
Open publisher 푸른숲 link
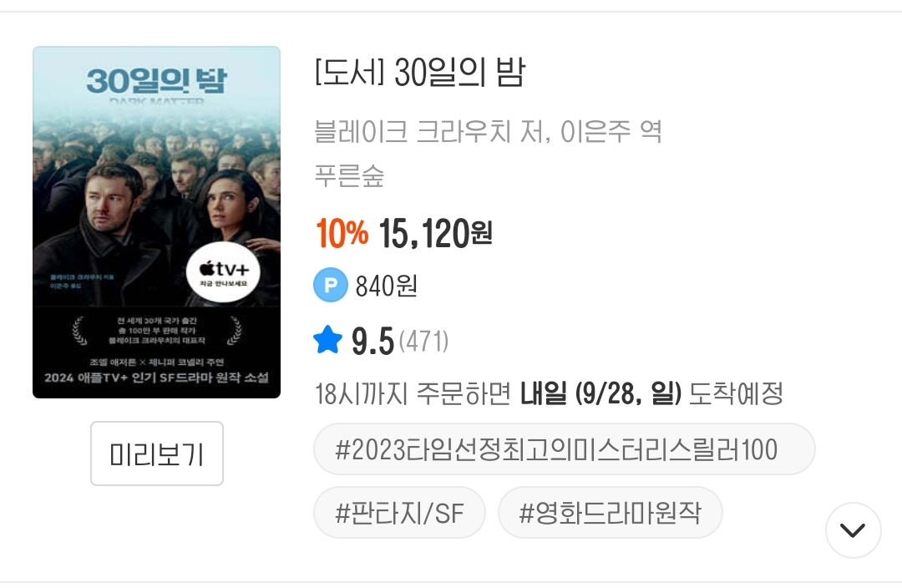coord(349,175)
